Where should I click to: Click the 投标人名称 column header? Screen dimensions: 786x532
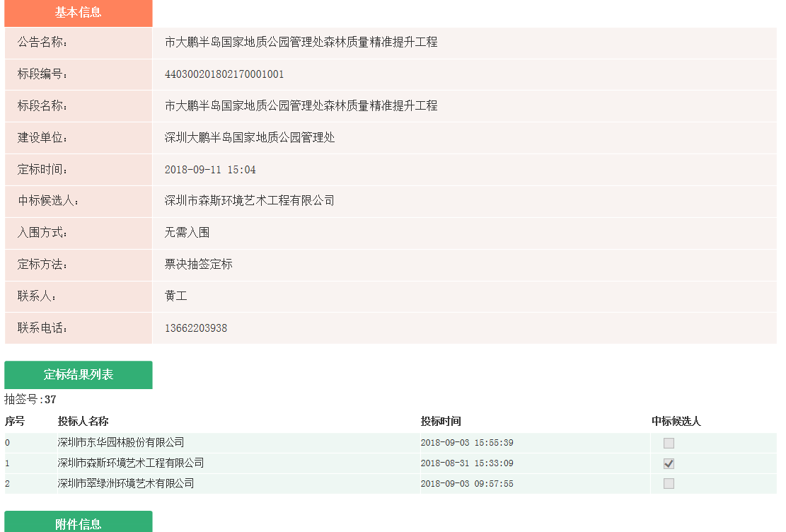click(x=83, y=422)
